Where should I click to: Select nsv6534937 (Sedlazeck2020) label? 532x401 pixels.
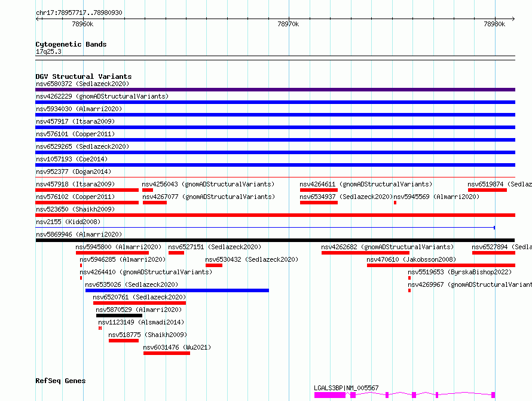(x=346, y=197)
